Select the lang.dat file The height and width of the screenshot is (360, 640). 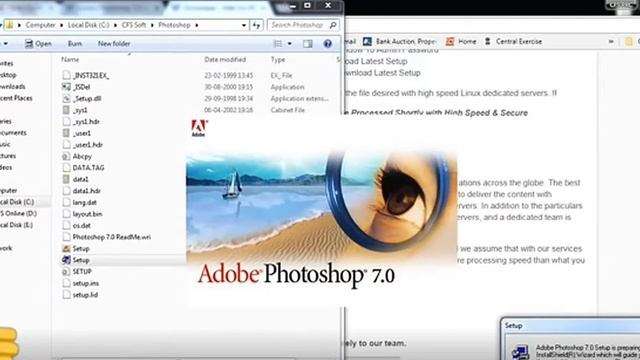click(x=84, y=202)
